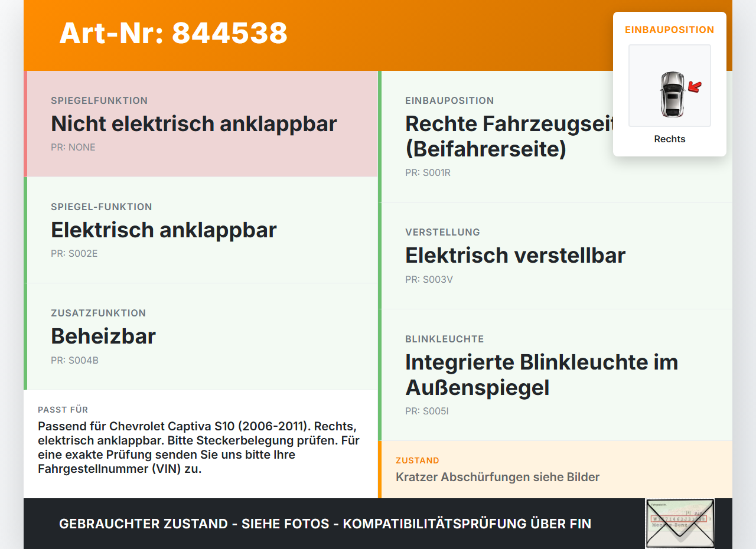Click the PR: S005I code label

coord(427,411)
